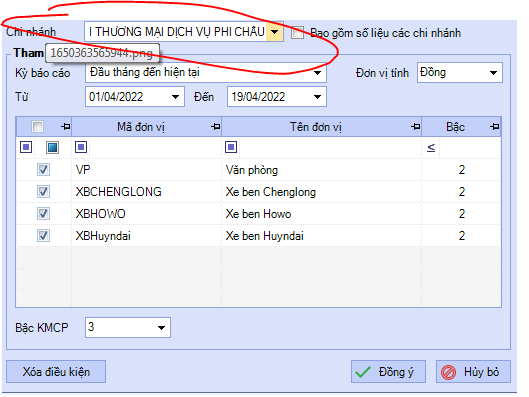The image size is (529, 397).
Task: Click the Xóa điều kiện button
Action: click(x=56, y=372)
